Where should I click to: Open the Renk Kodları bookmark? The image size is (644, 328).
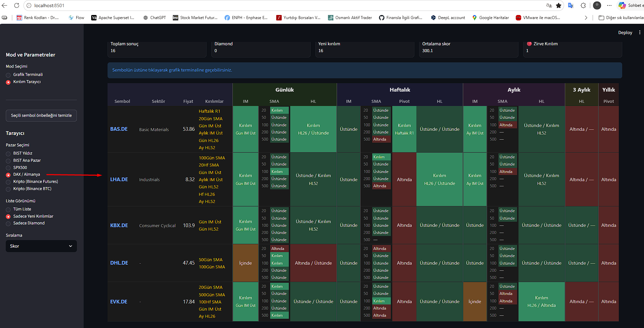(x=38, y=18)
